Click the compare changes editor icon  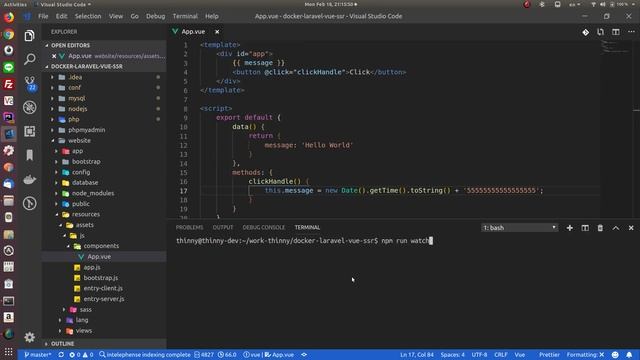click(x=600, y=32)
